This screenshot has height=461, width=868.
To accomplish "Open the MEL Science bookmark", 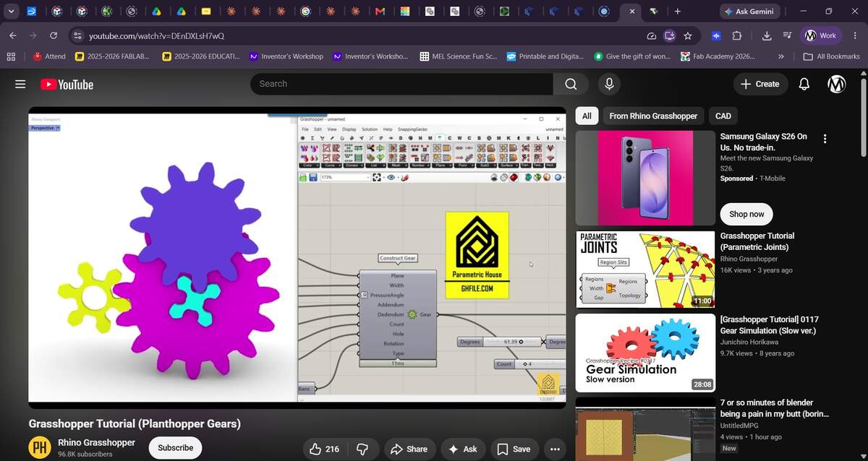I will pos(459,56).
